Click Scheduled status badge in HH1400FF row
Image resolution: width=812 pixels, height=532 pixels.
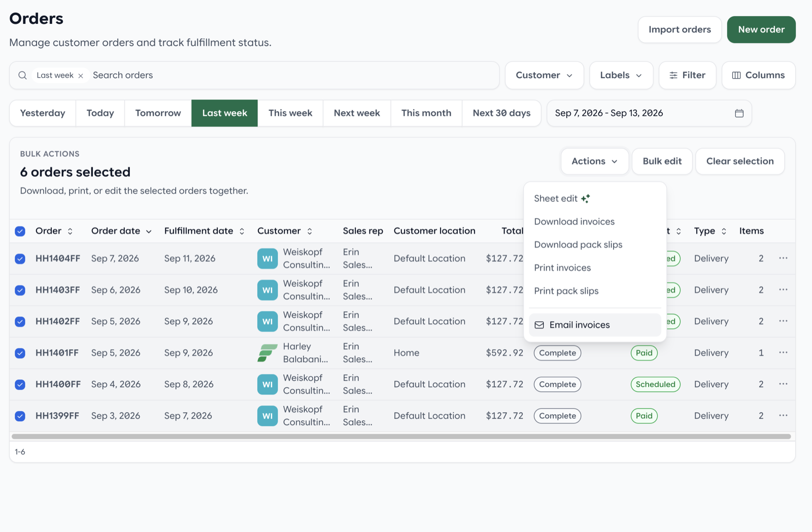(655, 384)
